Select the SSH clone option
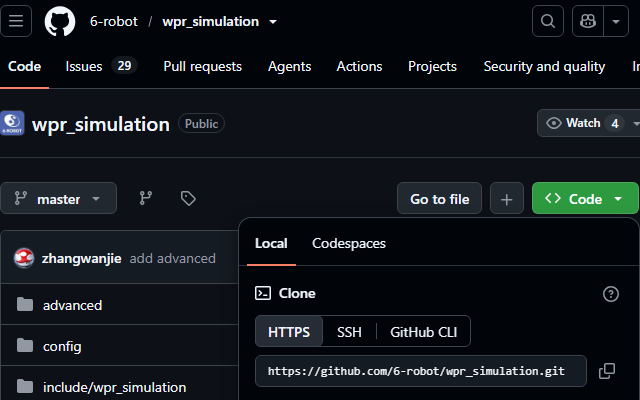Image resolution: width=640 pixels, height=400 pixels. [x=349, y=332]
